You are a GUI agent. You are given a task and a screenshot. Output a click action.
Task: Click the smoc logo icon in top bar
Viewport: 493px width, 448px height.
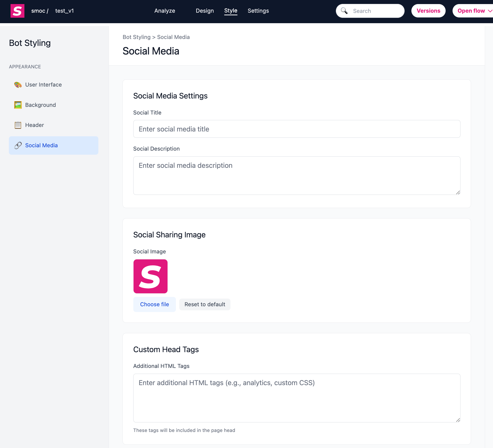point(17,11)
